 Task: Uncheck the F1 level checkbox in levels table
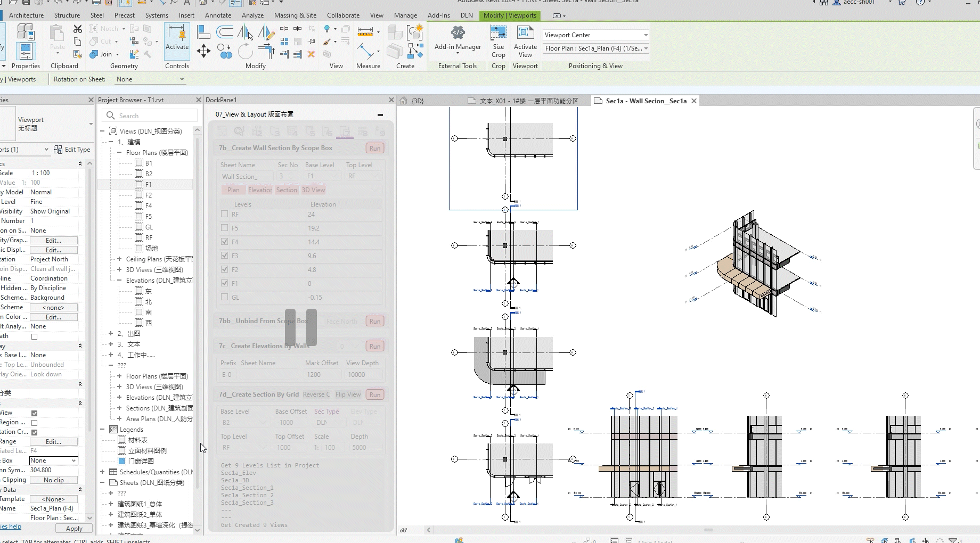pos(224,283)
